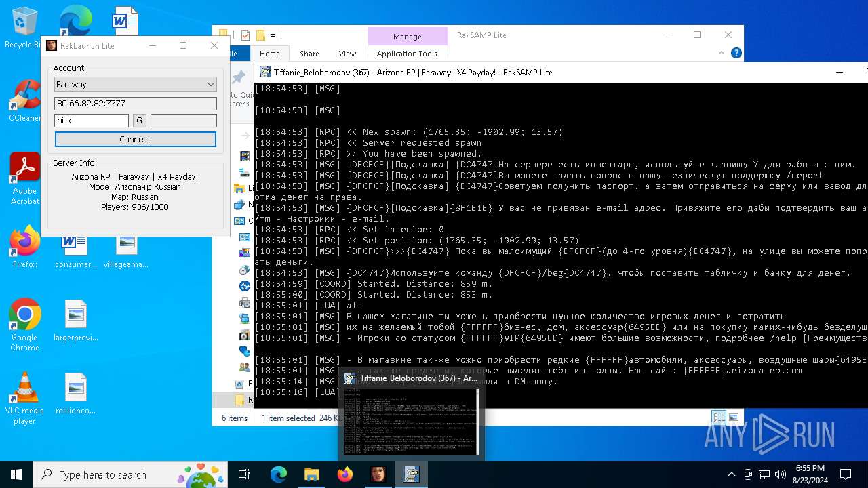868x488 pixels.
Task: Show hidden system tray icons chevron
Action: [731, 474]
